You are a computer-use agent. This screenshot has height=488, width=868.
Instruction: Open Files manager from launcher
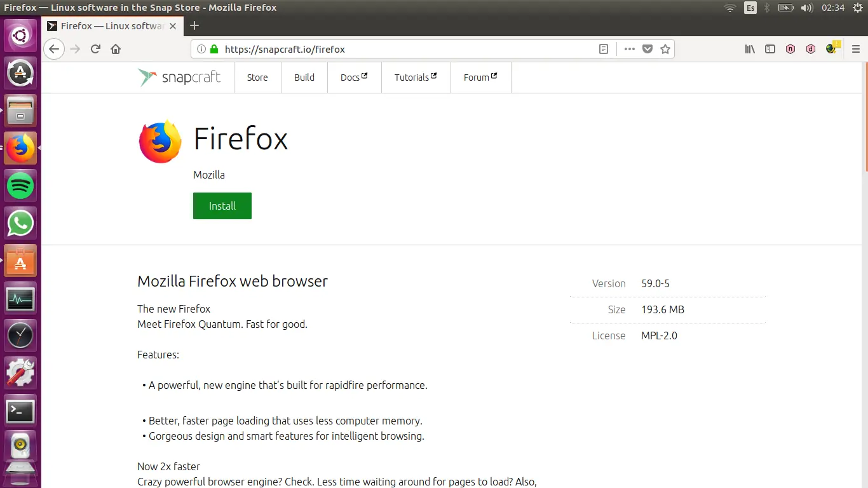(x=20, y=111)
